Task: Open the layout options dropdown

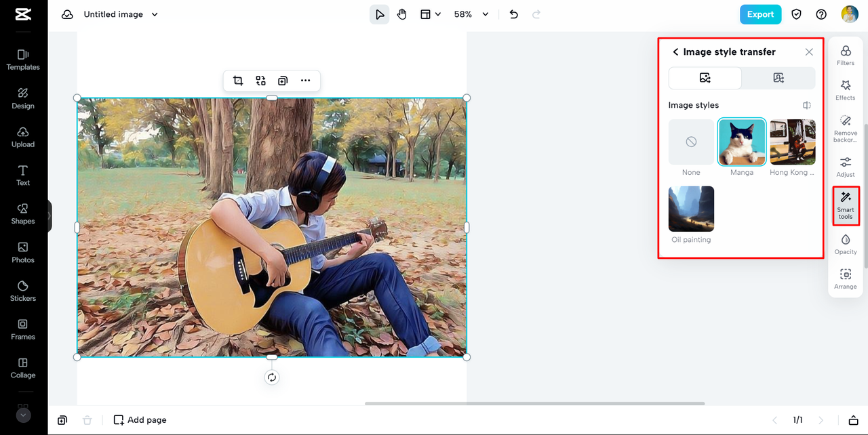Action: click(x=431, y=14)
